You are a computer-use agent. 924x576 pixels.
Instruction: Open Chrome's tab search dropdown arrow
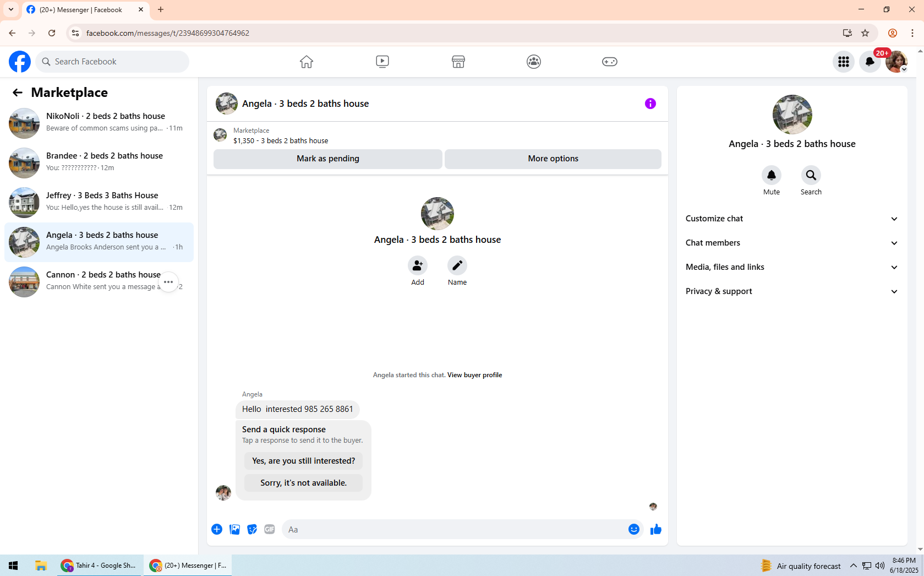11,9
